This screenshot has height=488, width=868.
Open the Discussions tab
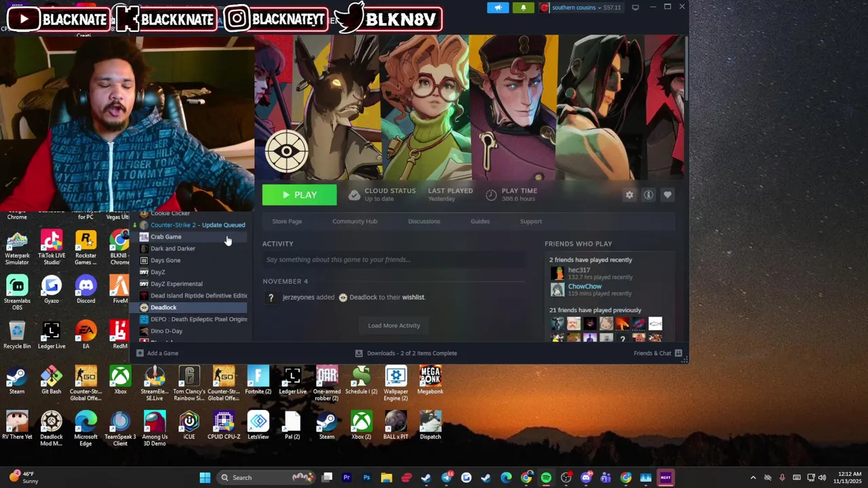424,221
